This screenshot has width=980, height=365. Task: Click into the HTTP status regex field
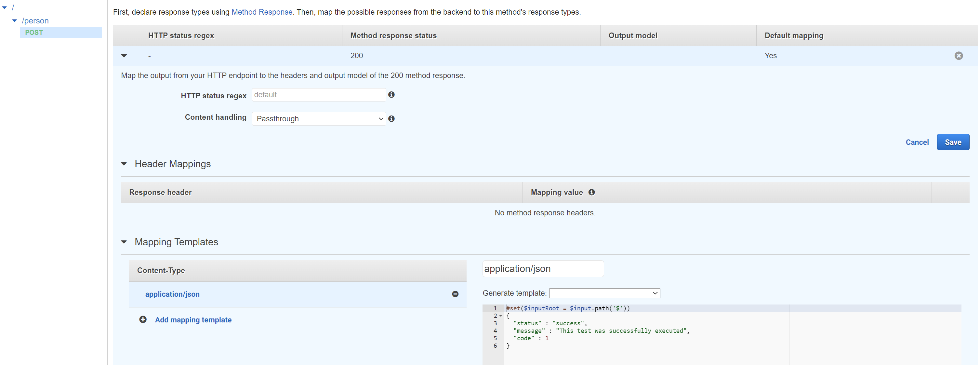point(320,95)
